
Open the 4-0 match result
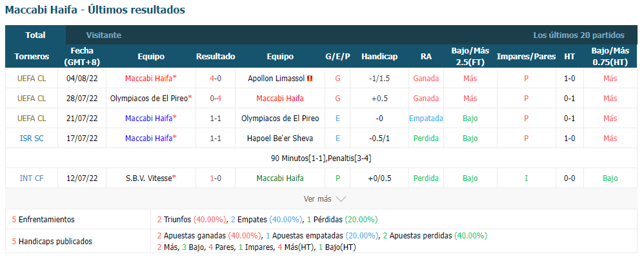click(216, 78)
